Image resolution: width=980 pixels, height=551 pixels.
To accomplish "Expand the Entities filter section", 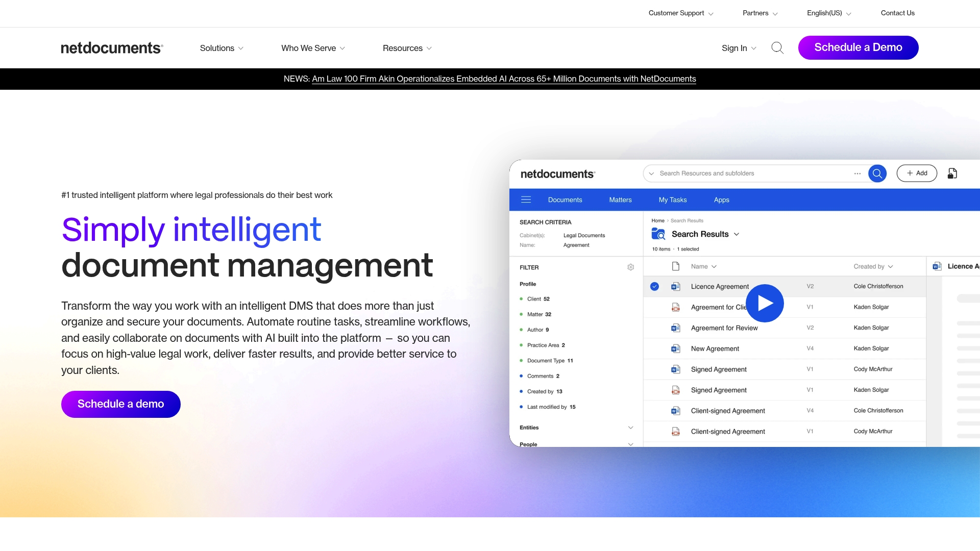I will 576,428.
